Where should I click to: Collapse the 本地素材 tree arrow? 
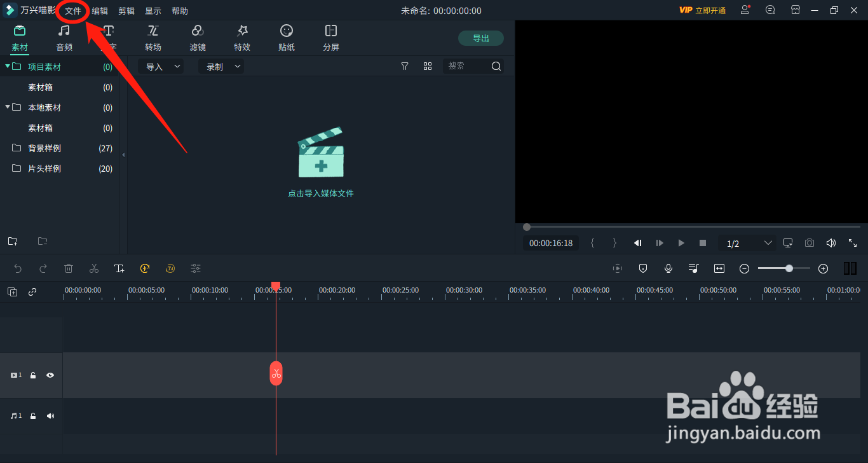click(x=8, y=107)
